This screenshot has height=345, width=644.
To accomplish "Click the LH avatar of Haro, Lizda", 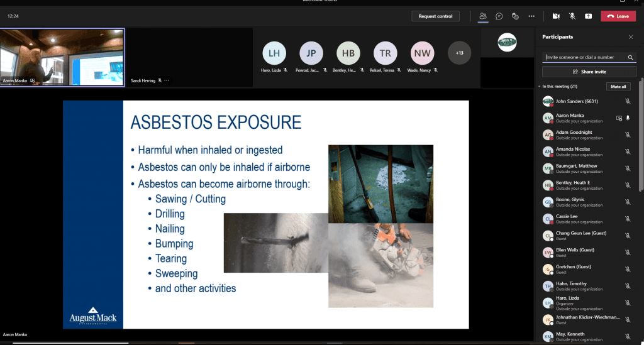I will tap(274, 53).
